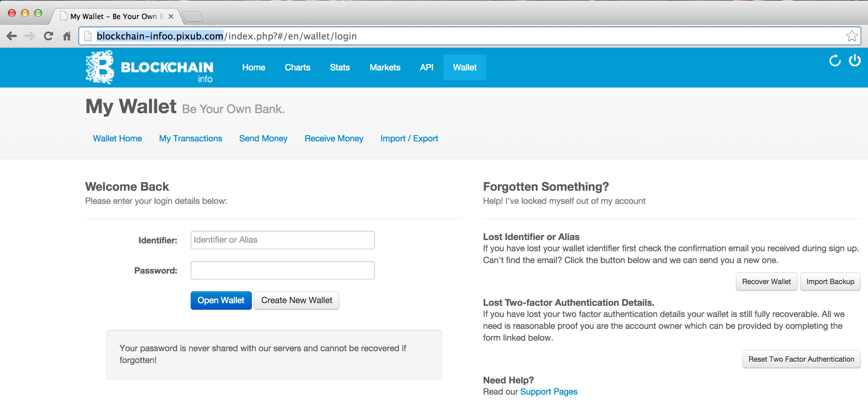The width and height of the screenshot is (868, 413).
Task: Click the Recover Wallet button
Action: coord(766,281)
